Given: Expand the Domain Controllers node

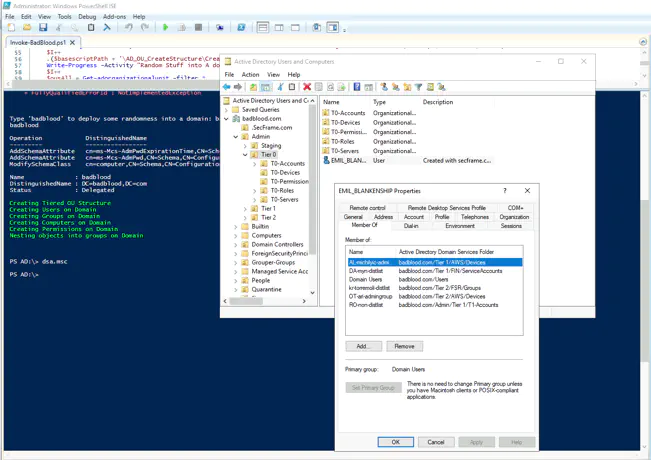Looking at the screenshot, I should point(236,245).
